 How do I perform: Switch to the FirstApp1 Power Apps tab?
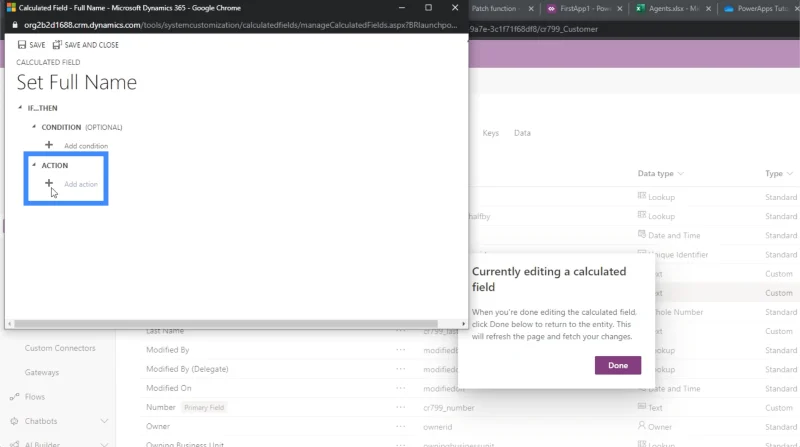point(585,9)
